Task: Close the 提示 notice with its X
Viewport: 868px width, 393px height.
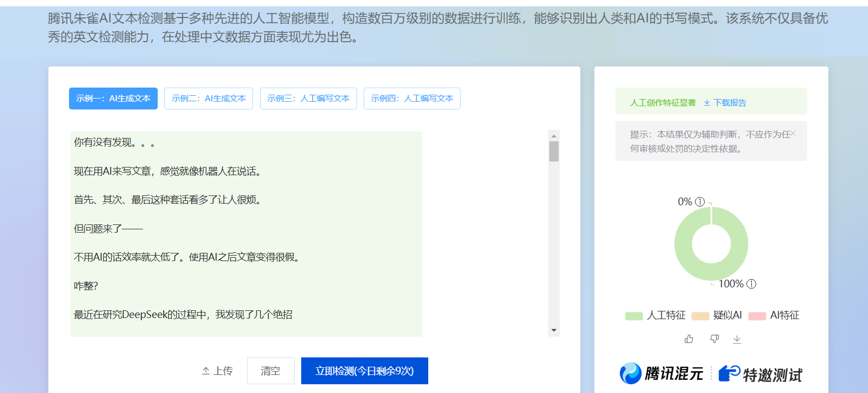Action: pyautogui.click(x=794, y=134)
